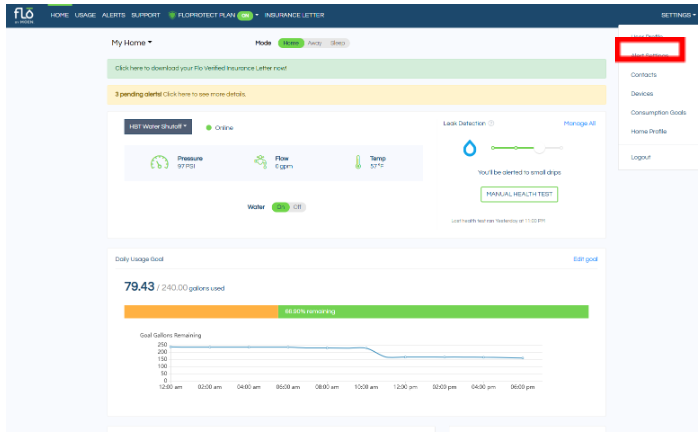Click the Goal Gallons Remaining chart title
This screenshot has height=447, width=698.
point(170,335)
